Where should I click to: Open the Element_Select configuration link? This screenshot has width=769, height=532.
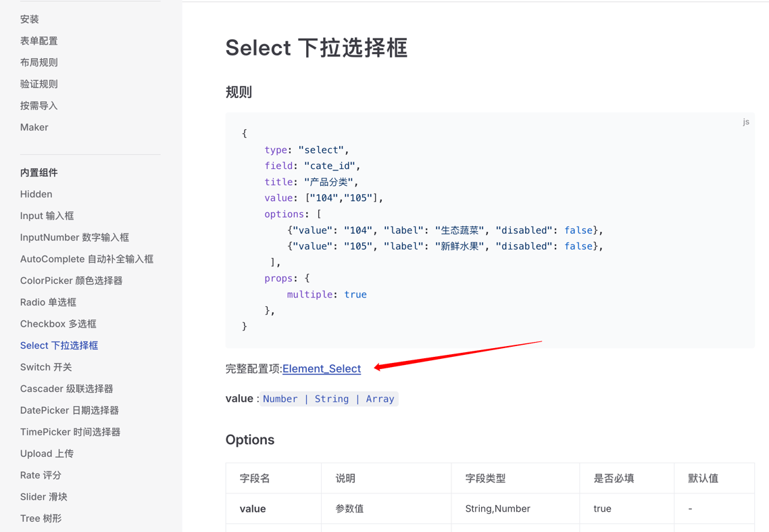[322, 368]
